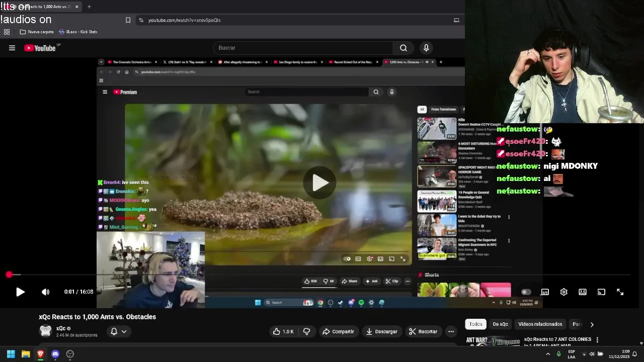Open the ESP LAA language switcher
Viewport: 644px width, 362px height.
(572, 354)
